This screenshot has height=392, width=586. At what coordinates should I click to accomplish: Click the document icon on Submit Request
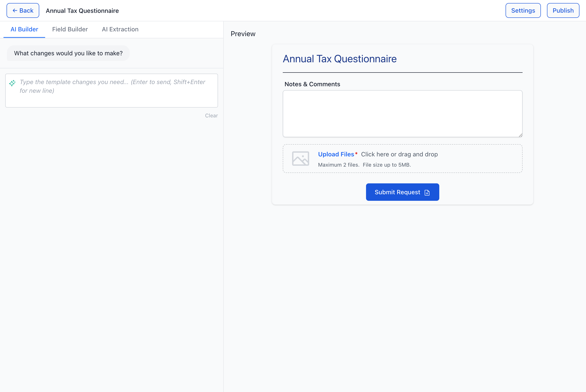pyautogui.click(x=427, y=193)
